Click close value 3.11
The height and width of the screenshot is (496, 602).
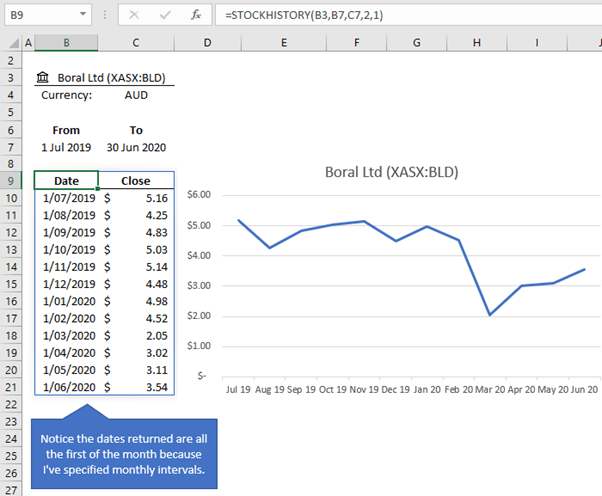(136, 370)
